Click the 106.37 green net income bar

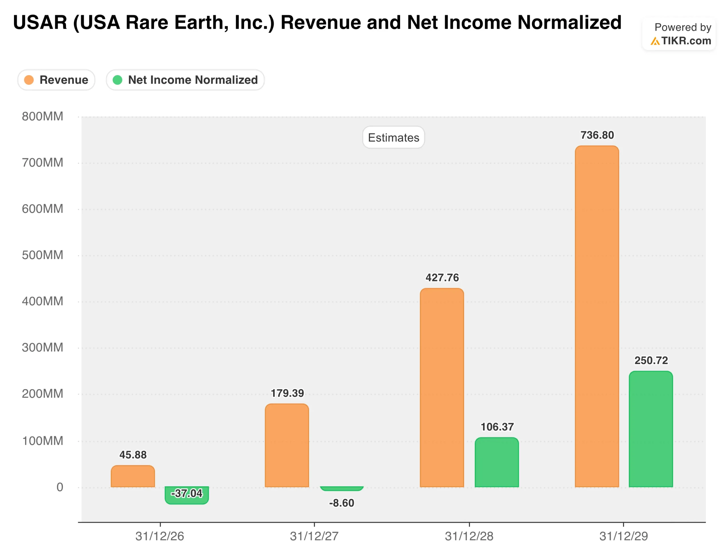497,463
